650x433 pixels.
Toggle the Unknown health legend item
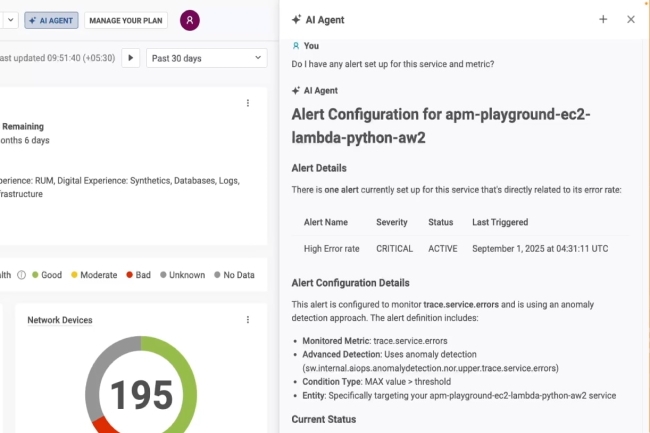181,275
